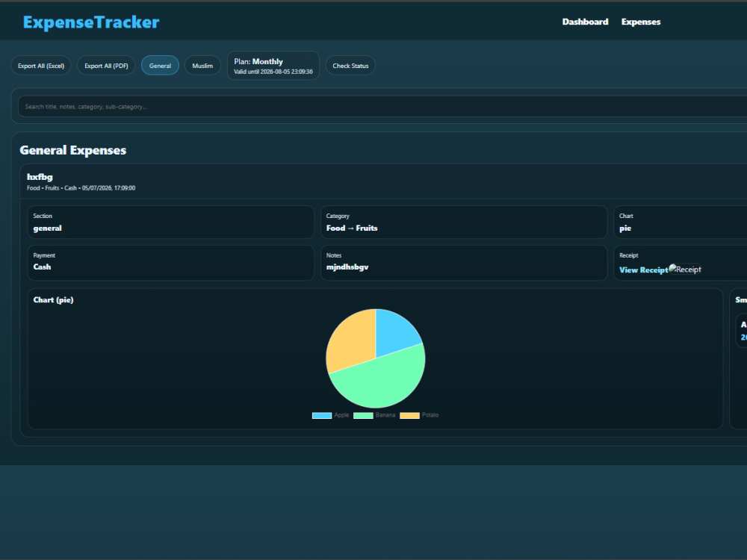Open the View Receipt link
Screen dimensions: 747x560
point(644,270)
